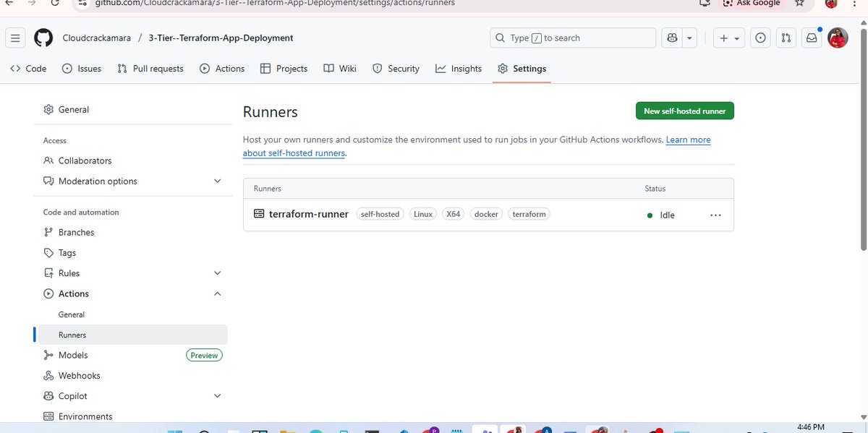Screen dimensions: 868x433
Task: Switch to the Actions tab
Action: (x=222, y=68)
